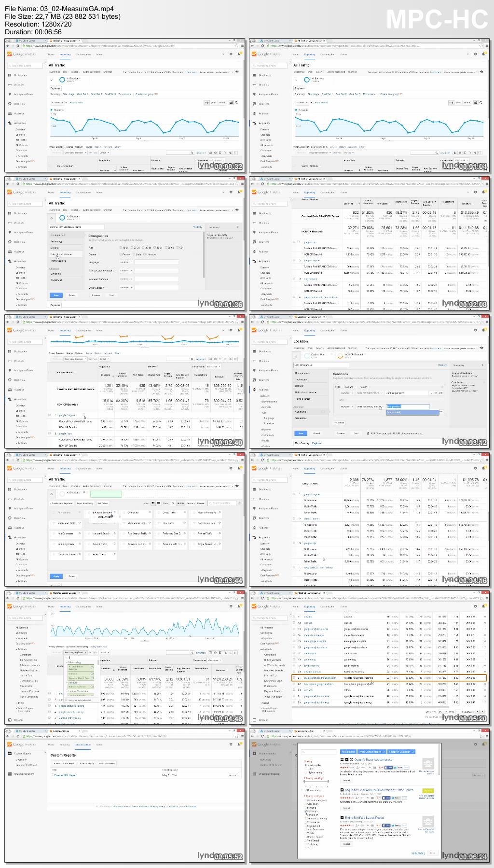Viewport: 494px width, 868px height.
Task: Toggle the Ecommerce category checkbox in the 00:06:24 dialog
Action: (305, 822)
